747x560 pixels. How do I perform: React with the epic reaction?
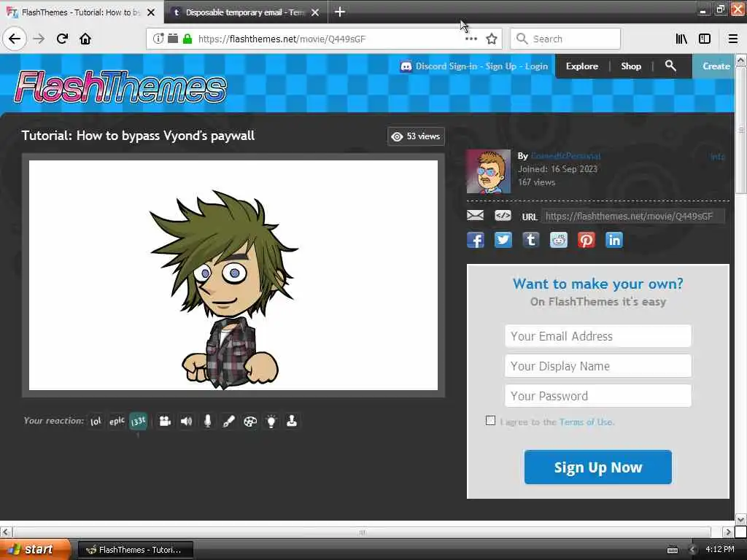117,421
